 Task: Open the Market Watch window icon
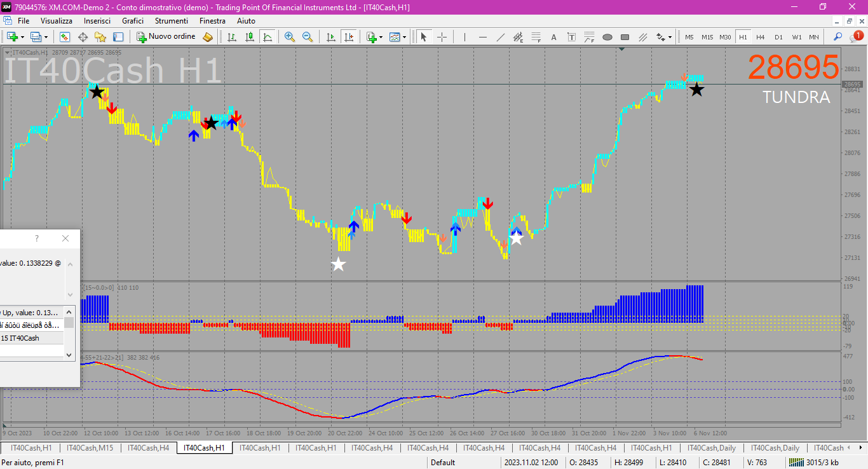(x=64, y=37)
